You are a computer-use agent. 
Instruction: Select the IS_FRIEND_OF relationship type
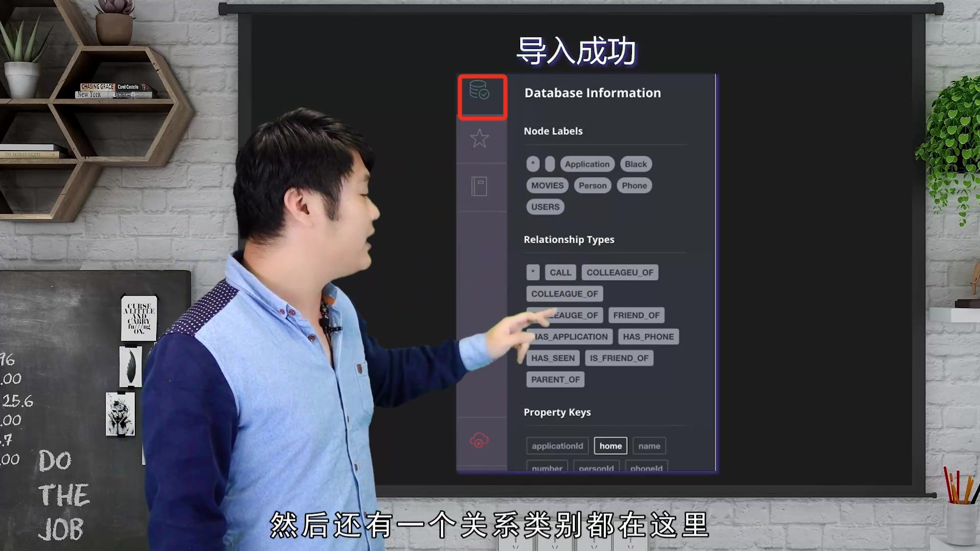point(619,358)
